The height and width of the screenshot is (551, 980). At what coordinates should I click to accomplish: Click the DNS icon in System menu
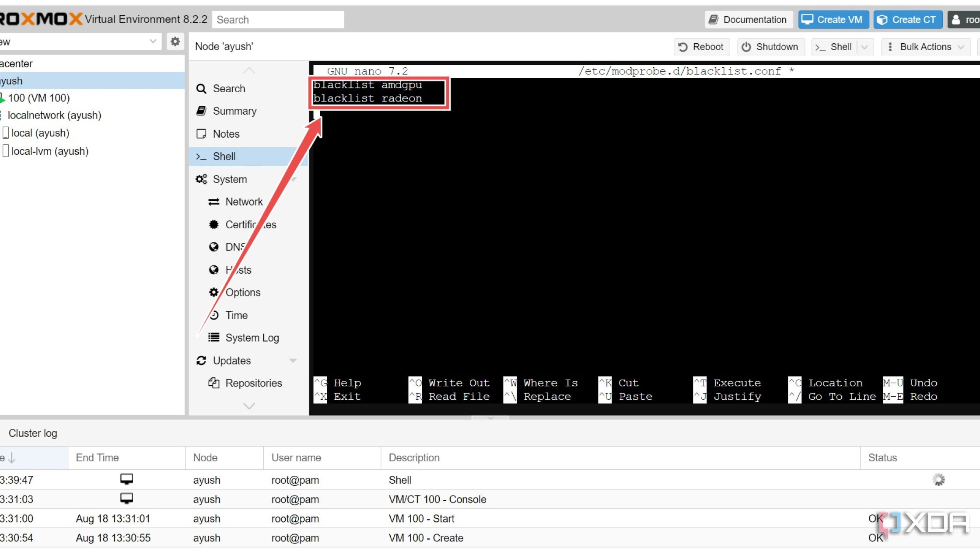tap(215, 247)
